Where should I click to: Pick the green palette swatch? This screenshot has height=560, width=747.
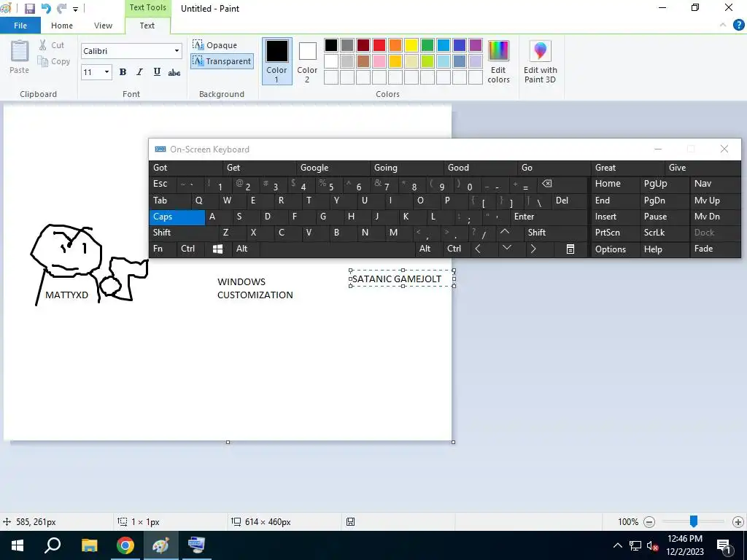(x=427, y=45)
